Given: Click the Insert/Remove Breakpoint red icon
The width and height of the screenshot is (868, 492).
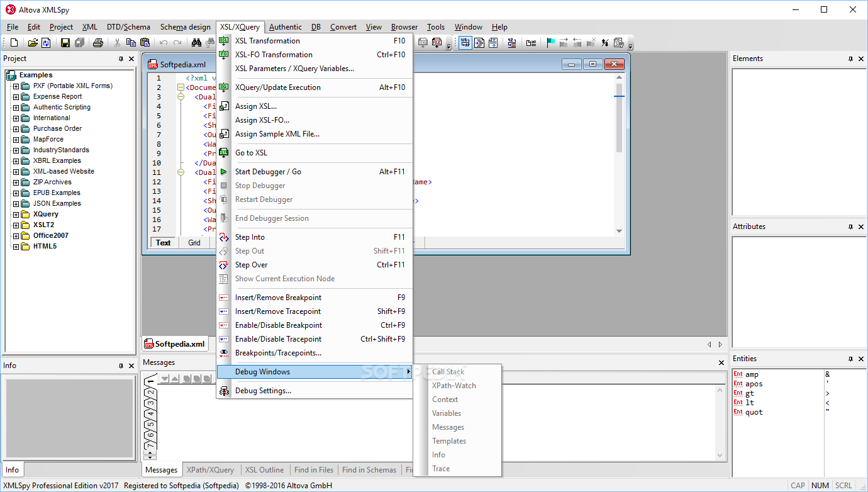Looking at the screenshot, I should pyautogui.click(x=224, y=298).
